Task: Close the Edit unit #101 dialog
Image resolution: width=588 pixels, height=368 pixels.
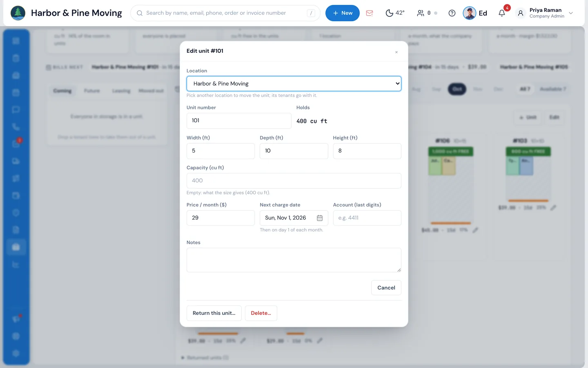Action: click(x=396, y=52)
